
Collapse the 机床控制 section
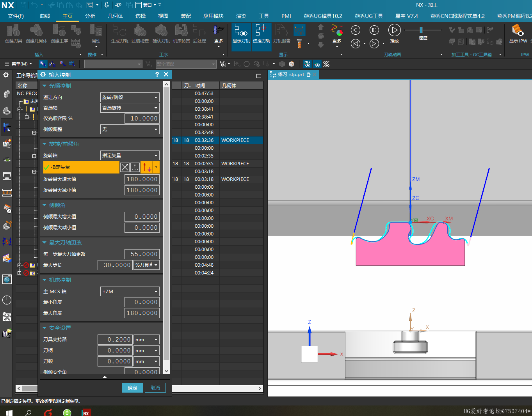[x=44, y=280]
